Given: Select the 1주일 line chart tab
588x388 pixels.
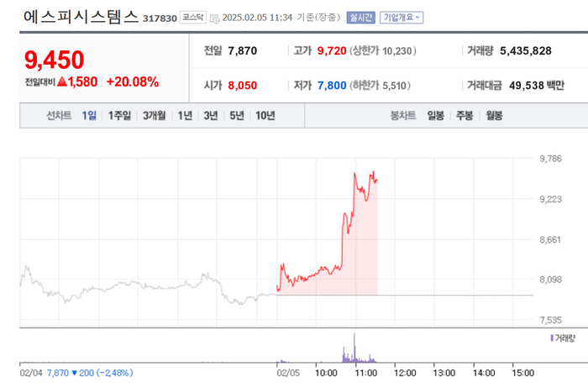Looking at the screenshot, I should pos(119,115).
